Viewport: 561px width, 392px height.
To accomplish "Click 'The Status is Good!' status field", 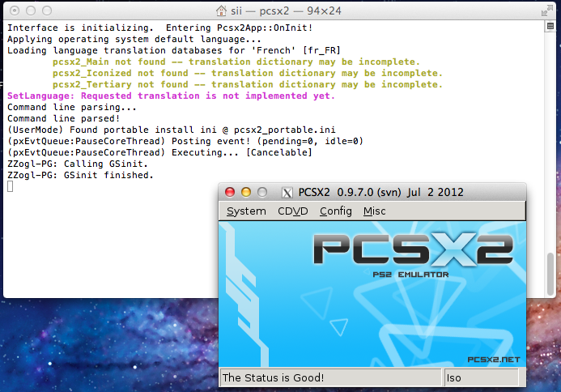I will (x=330, y=377).
